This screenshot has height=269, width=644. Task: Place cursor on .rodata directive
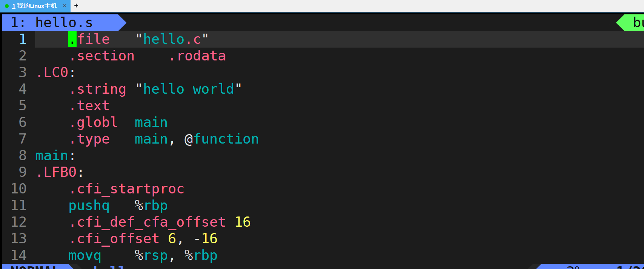197,56
